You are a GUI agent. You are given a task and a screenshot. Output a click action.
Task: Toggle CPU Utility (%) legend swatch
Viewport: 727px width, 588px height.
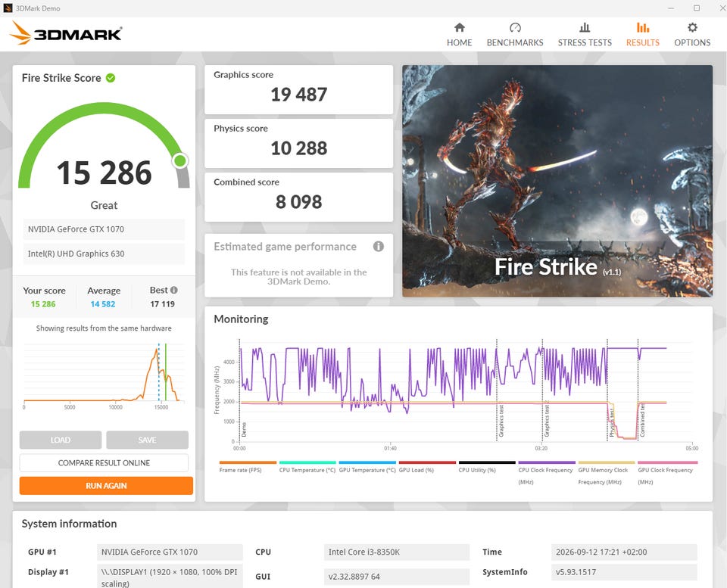tap(487, 462)
